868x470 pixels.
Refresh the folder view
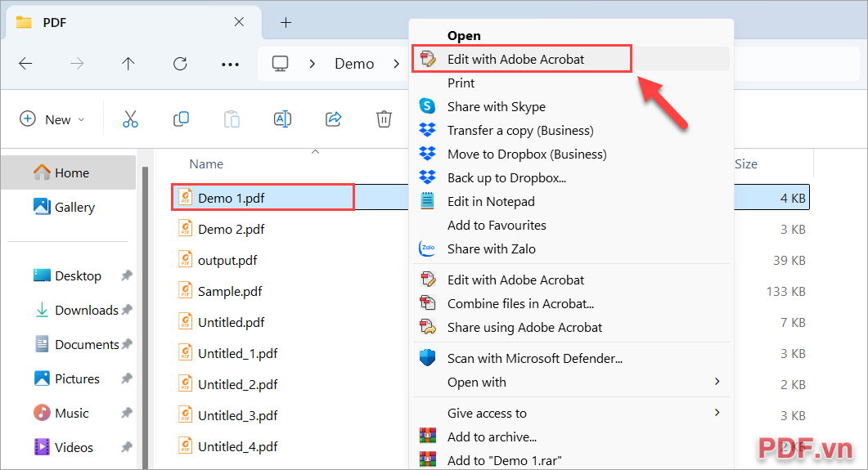pyautogui.click(x=180, y=64)
